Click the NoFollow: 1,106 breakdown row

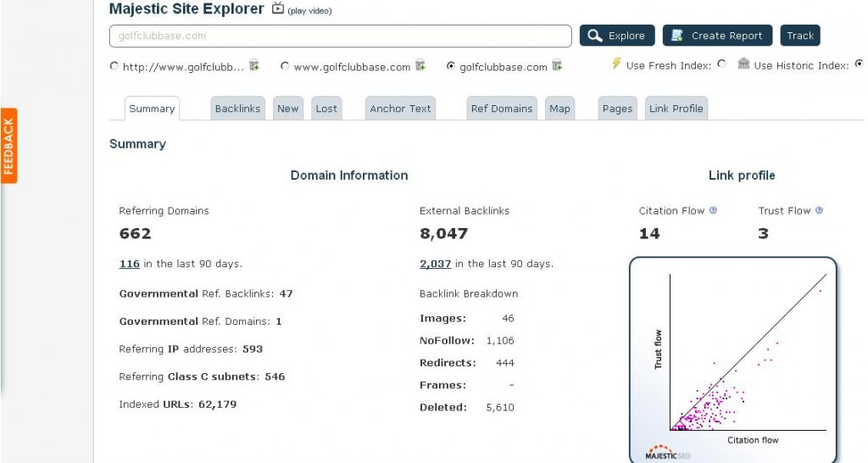(467, 341)
